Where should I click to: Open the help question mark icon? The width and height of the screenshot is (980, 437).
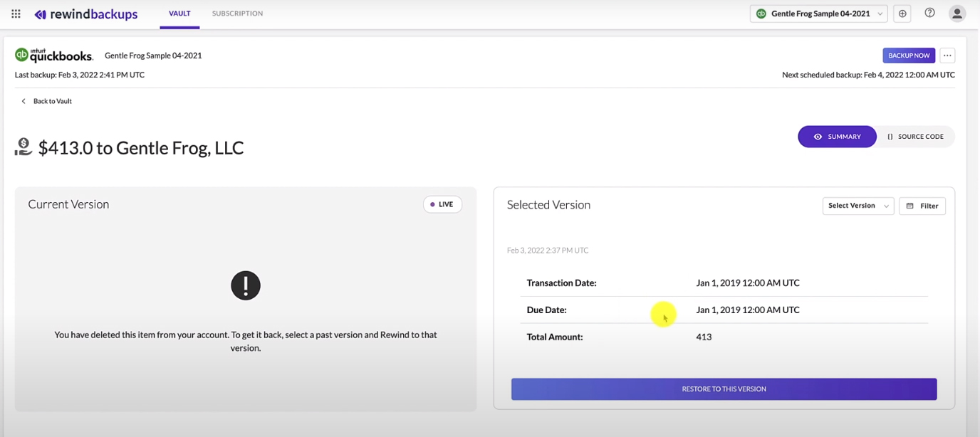click(929, 13)
